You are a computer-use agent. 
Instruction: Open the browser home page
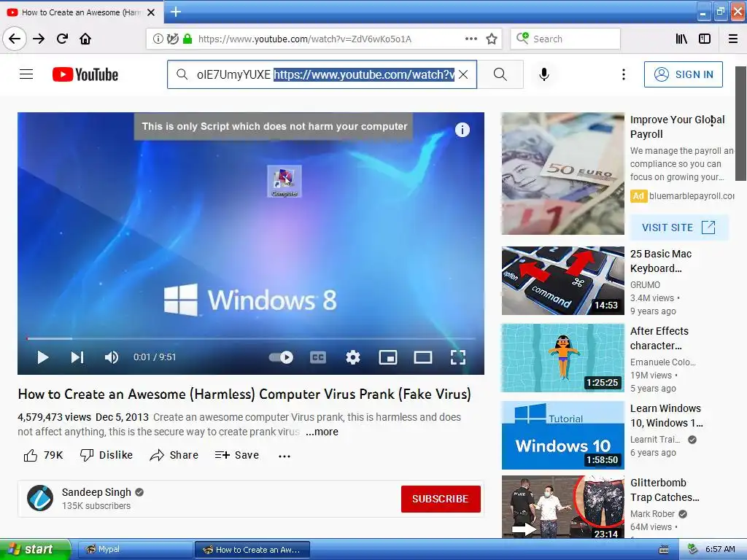pos(85,39)
